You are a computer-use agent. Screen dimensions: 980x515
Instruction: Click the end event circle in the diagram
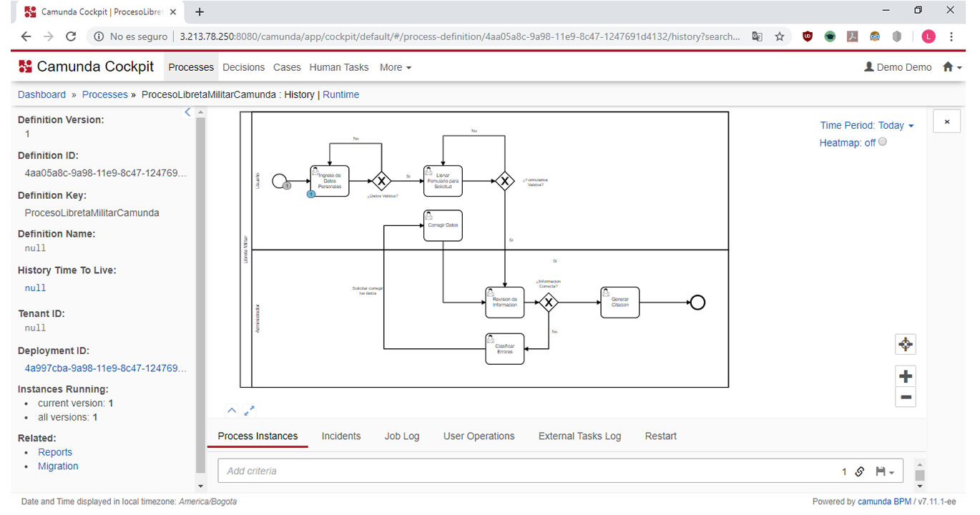coord(697,303)
